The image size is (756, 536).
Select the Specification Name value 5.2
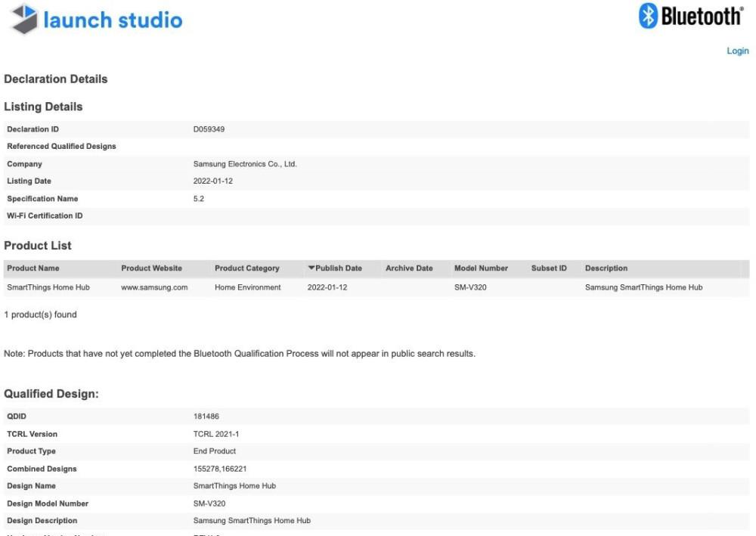tap(199, 199)
